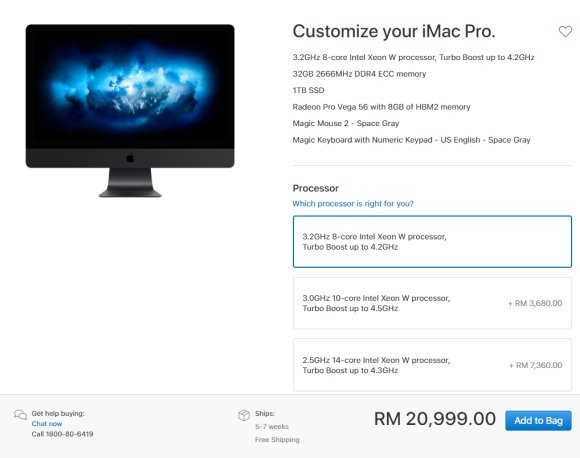Pick the 2.5GHz 14-core Xeon processor
Image resolution: width=580 pixels, height=458 pixels.
click(432, 365)
